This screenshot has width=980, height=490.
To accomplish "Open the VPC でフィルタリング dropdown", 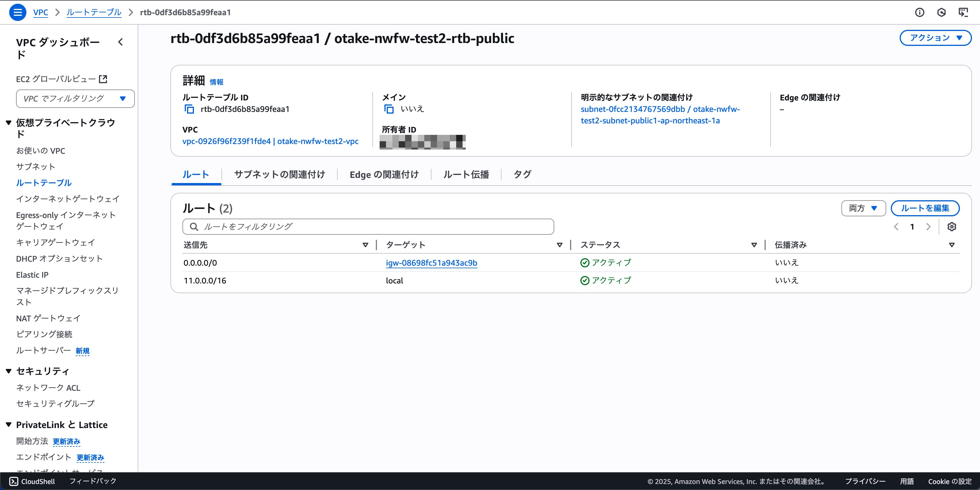I will (75, 98).
